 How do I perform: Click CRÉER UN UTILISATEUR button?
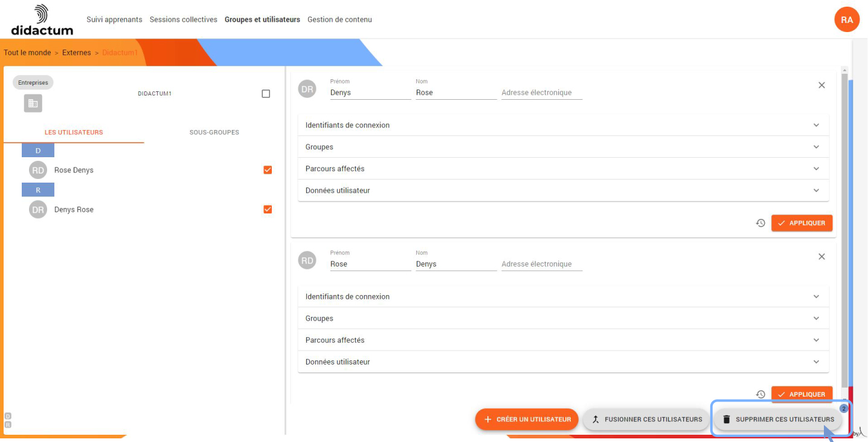pos(527,419)
